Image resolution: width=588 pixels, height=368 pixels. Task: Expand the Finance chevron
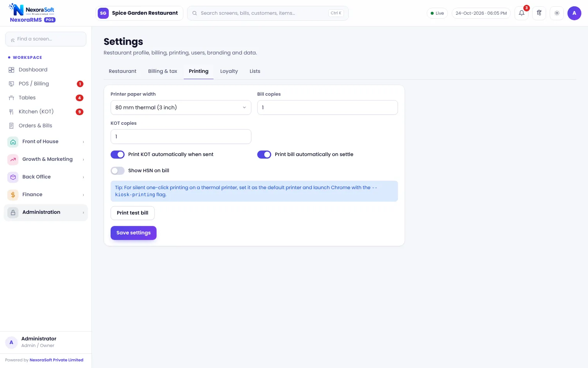click(x=83, y=195)
